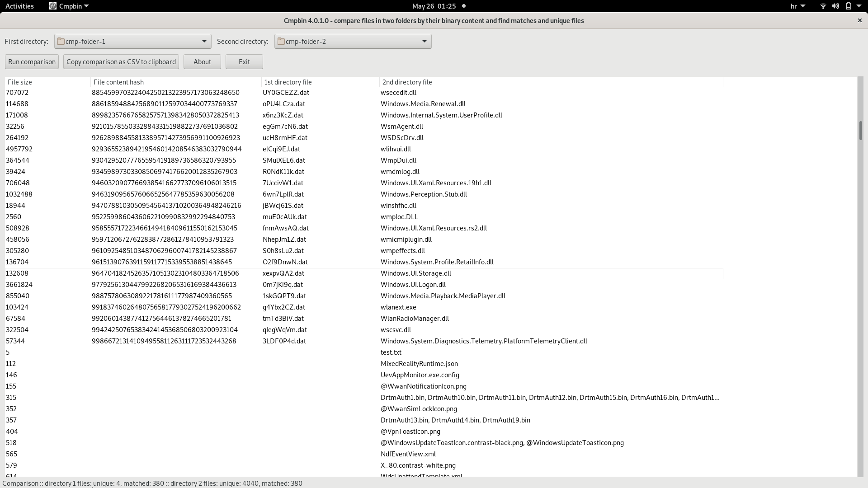The image size is (868, 488).
Task: Expand the First directory dropdown
Action: click(x=204, y=41)
